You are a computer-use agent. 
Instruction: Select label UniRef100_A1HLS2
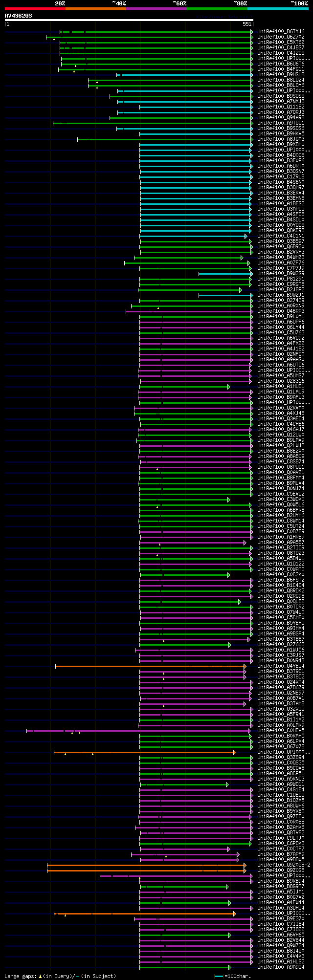coord(281,961)
